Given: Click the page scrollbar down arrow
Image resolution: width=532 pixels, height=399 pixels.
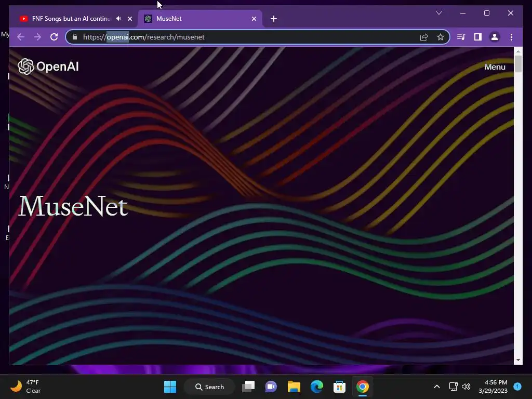Looking at the screenshot, I should pos(518,360).
